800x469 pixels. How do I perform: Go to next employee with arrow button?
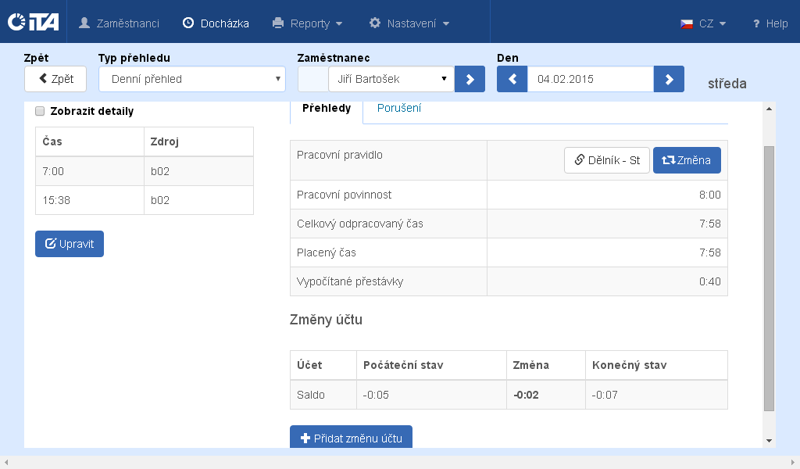coord(469,79)
